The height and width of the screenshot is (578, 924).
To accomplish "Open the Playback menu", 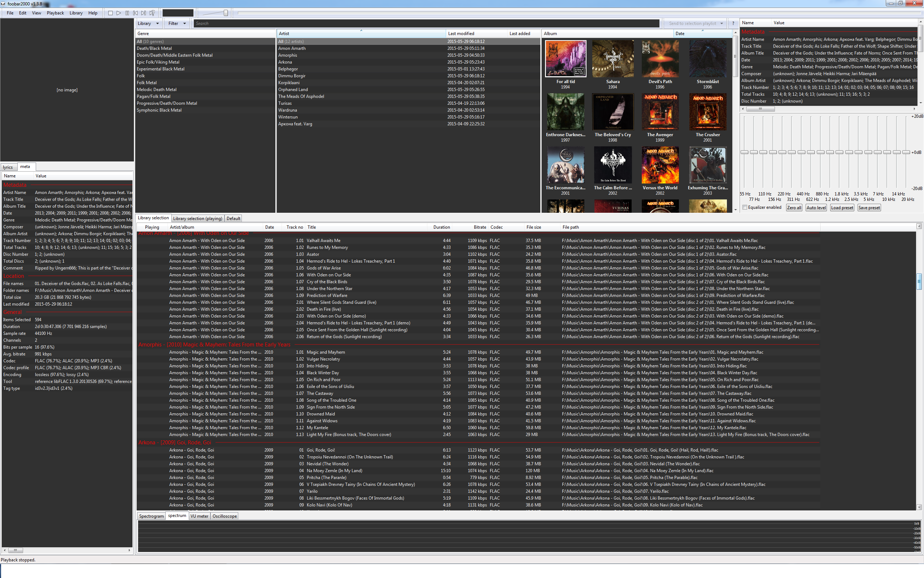I will pos(55,13).
